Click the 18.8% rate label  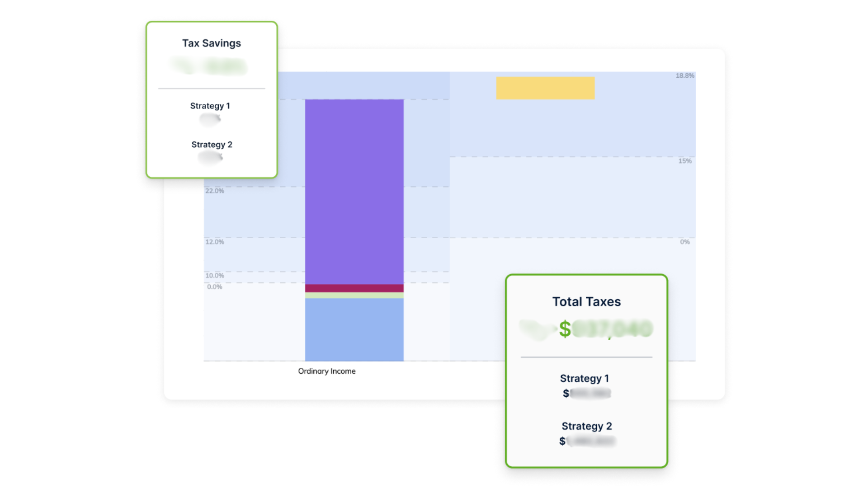pos(685,76)
